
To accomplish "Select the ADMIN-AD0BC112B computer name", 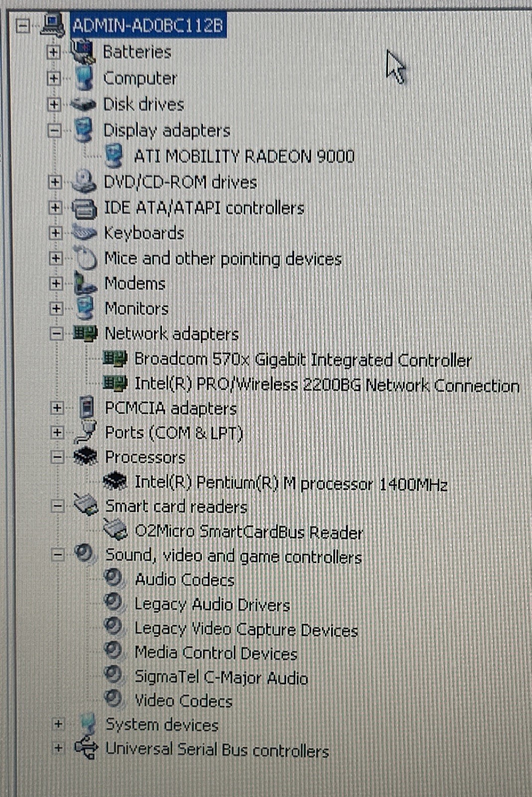I will [x=148, y=25].
